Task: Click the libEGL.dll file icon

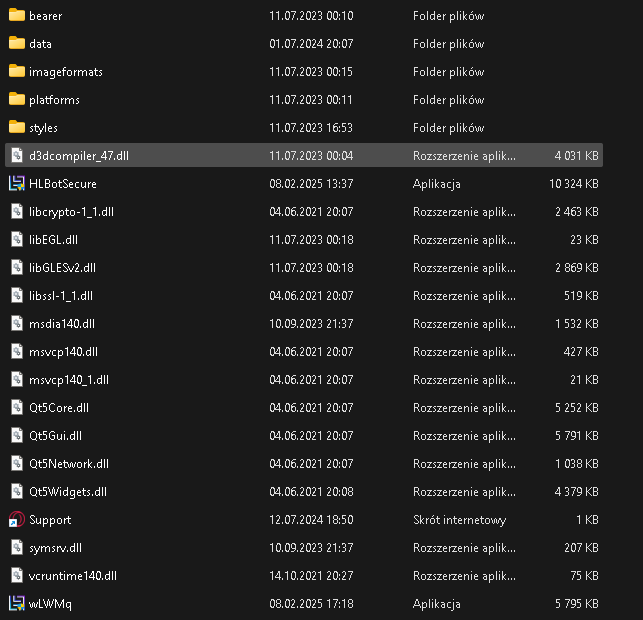Action: click(16, 240)
